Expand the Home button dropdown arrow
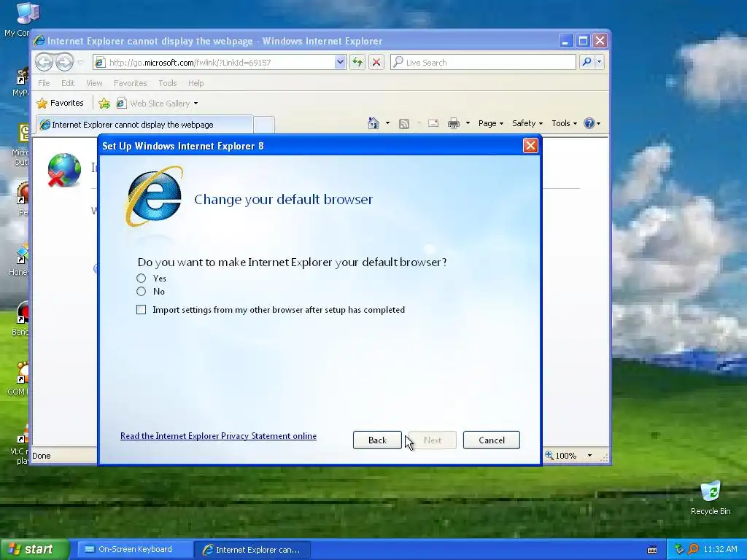Viewport: 747px width, 560px height. click(x=387, y=124)
